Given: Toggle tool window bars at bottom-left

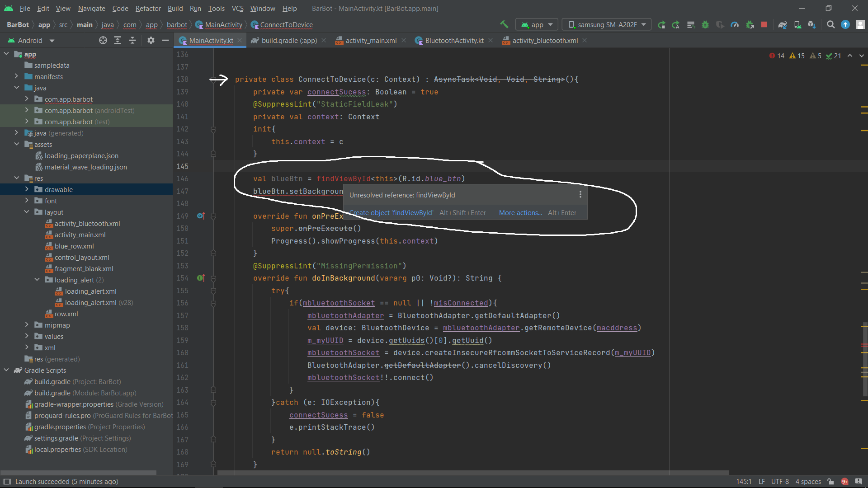Looking at the screenshot, I should click(7, 482).
